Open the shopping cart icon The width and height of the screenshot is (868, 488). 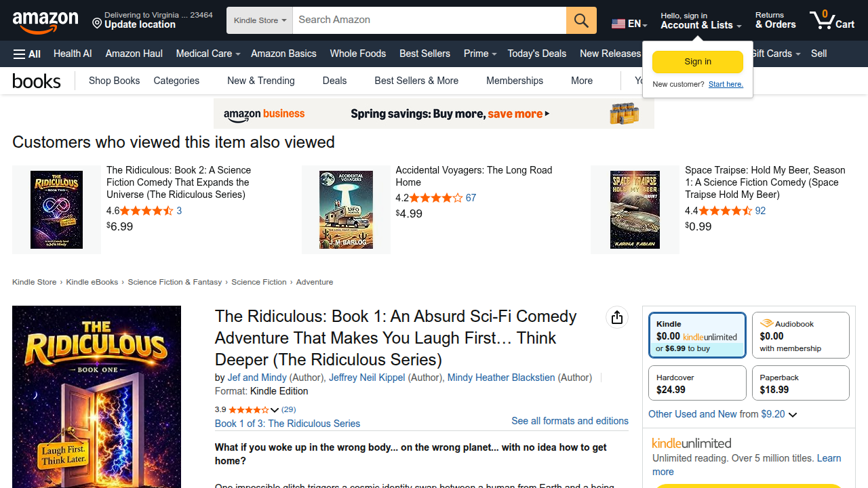click(831, 20)
